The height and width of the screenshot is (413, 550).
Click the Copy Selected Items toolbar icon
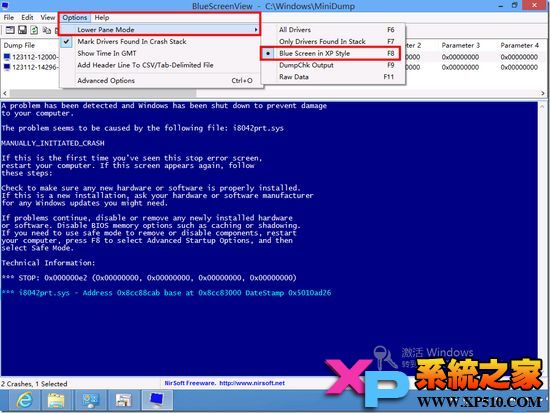(x=46, y=30)
